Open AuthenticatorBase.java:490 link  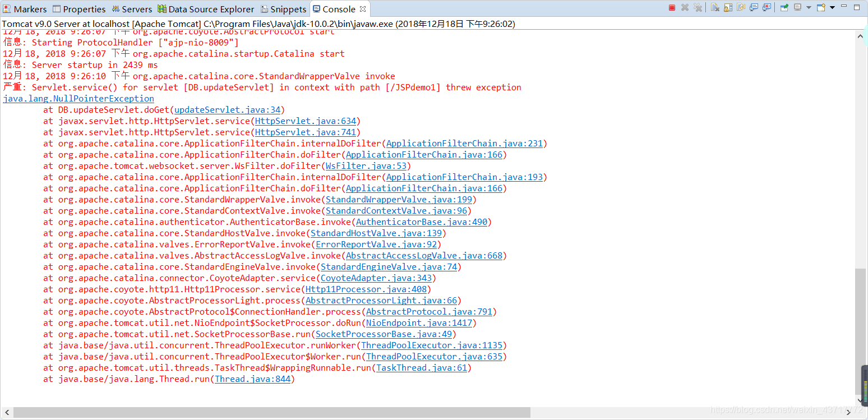(x=422, y=222)
